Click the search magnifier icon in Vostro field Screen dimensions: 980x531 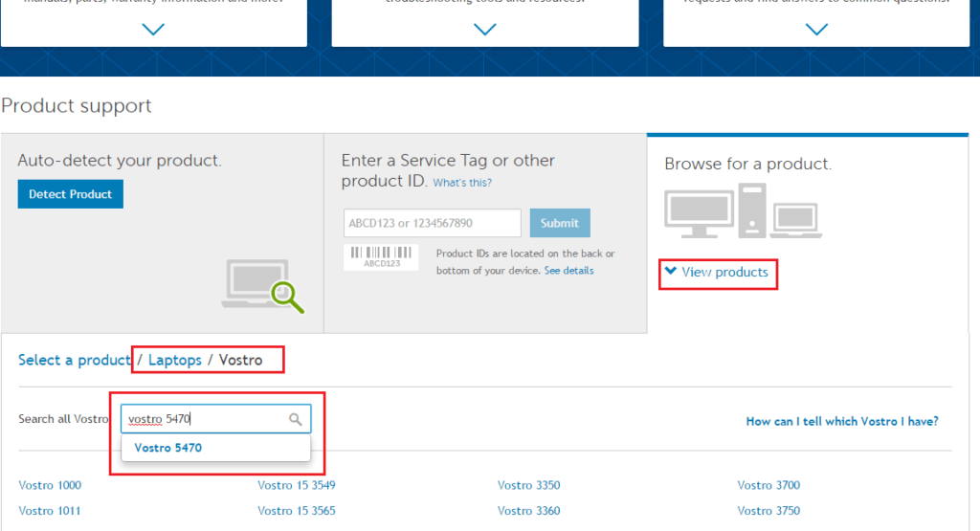coord(296,419)
